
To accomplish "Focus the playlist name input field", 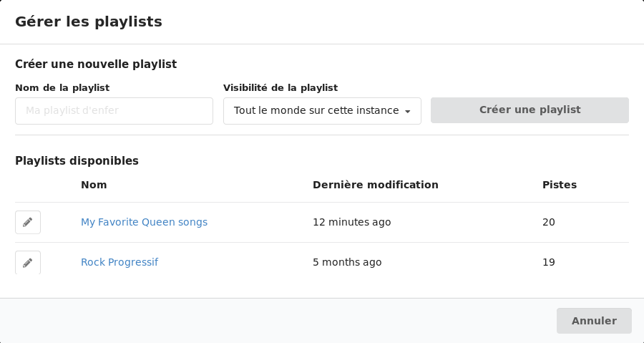I will click(114, 111).
